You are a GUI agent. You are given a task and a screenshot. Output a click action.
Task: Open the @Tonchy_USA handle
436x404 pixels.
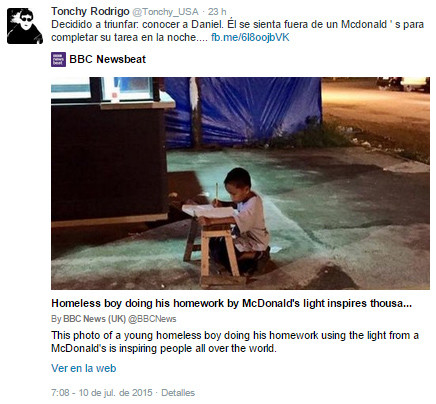point(165,12)
